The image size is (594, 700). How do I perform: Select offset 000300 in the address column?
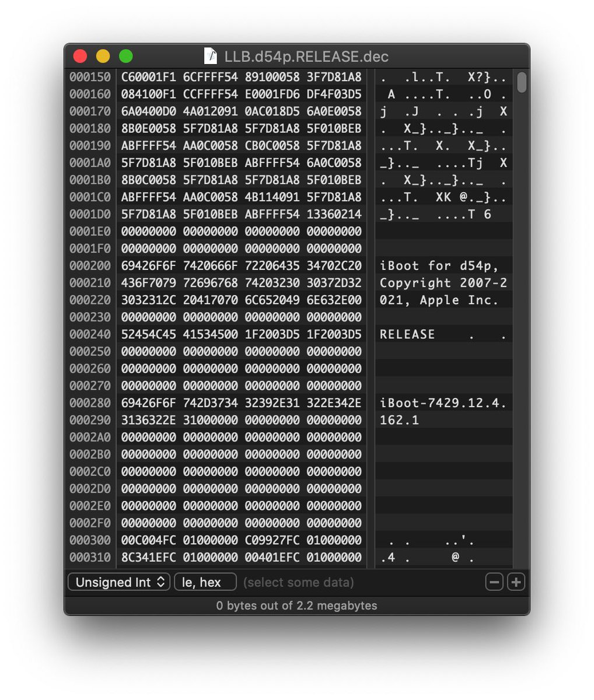coord(90,540)
